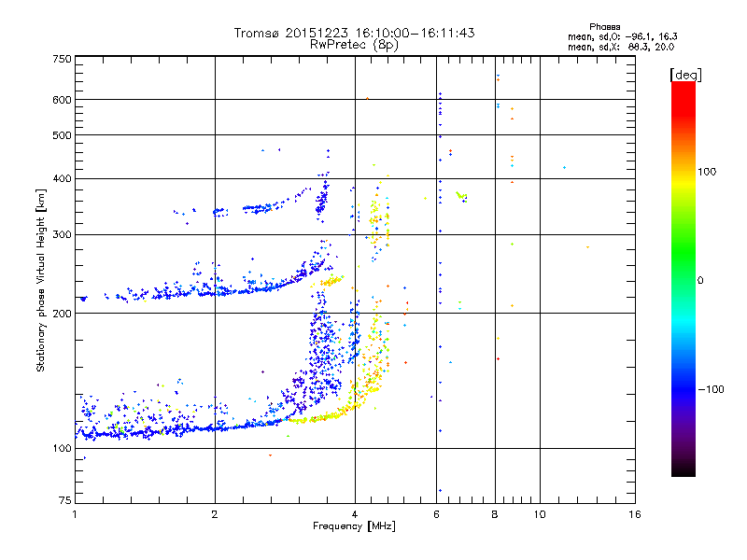
Task: Click the x-axis tick label '1'
Action: pyautogui.click(x=75, y=514)
